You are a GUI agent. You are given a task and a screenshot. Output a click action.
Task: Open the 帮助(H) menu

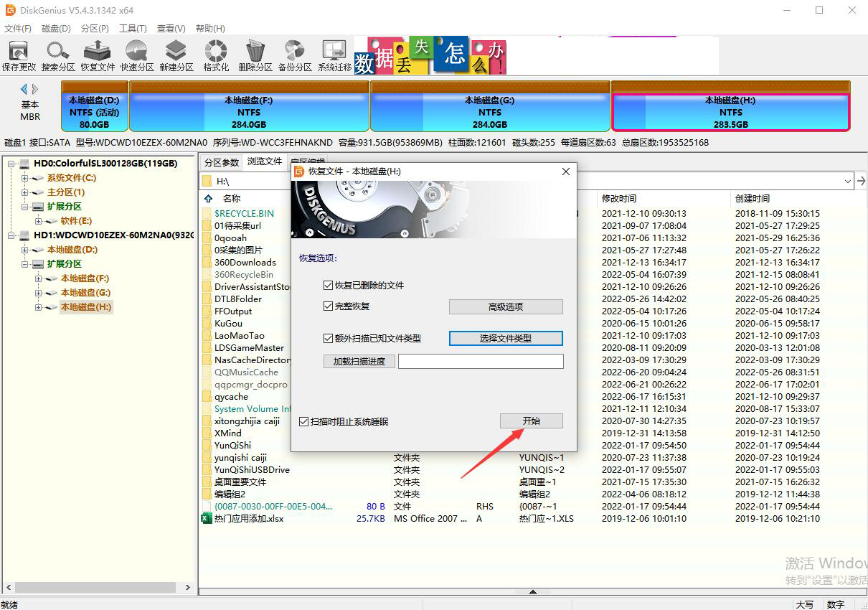coord(209,29)
